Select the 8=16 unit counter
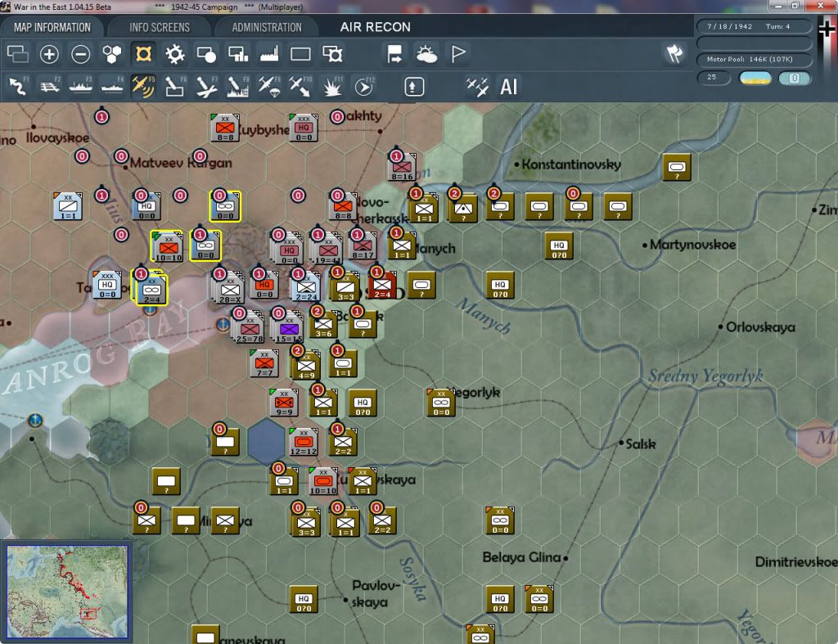Image resolution: width=838 pixels, height=644 pixels. coord(402,167)
